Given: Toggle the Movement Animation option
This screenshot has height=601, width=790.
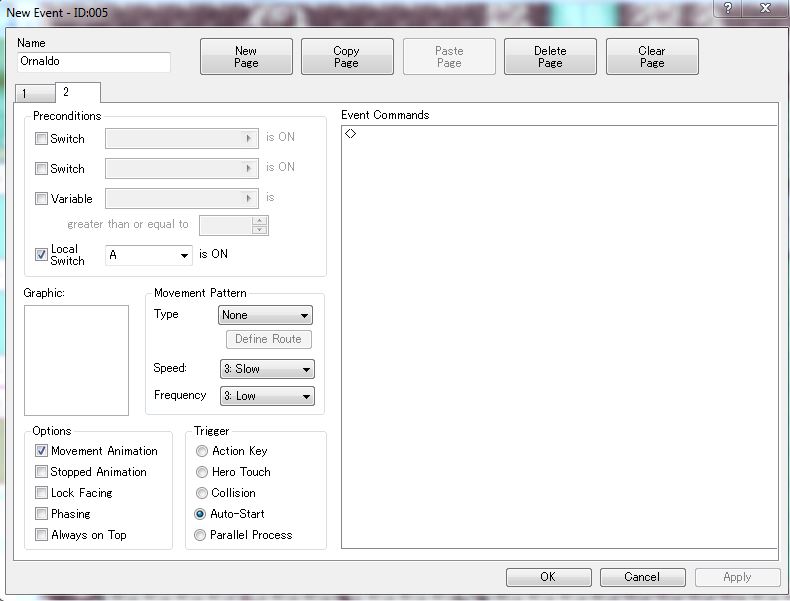Looking at the screenshot, I should [42, 451].
